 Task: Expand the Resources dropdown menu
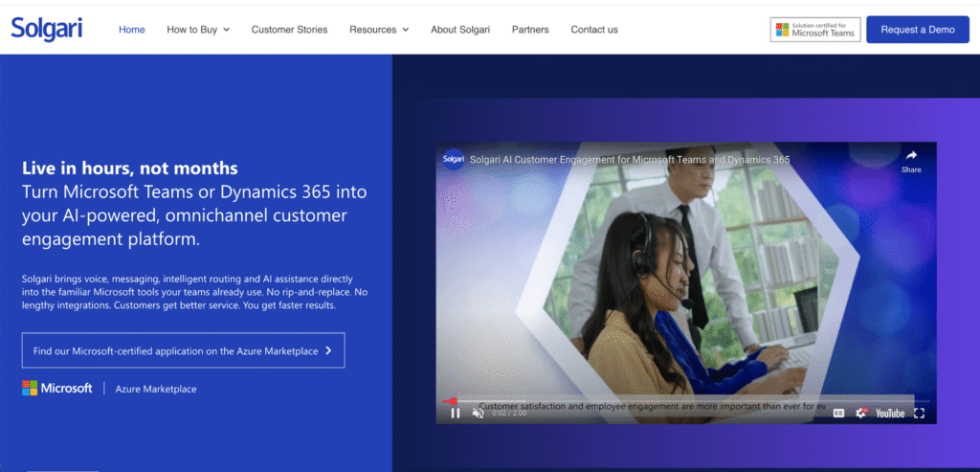point(379,30)
